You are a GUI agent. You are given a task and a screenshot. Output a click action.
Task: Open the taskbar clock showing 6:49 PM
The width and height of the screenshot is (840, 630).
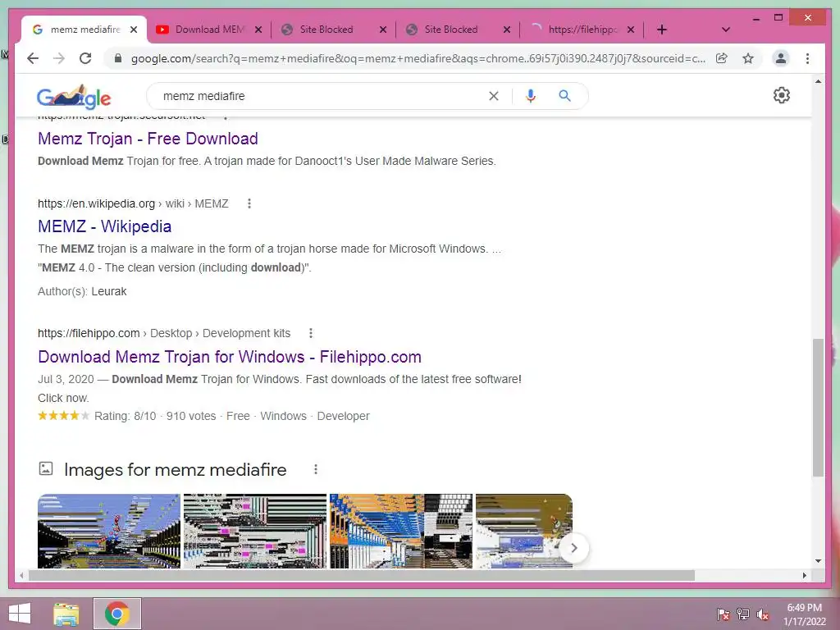pos(804,614)
